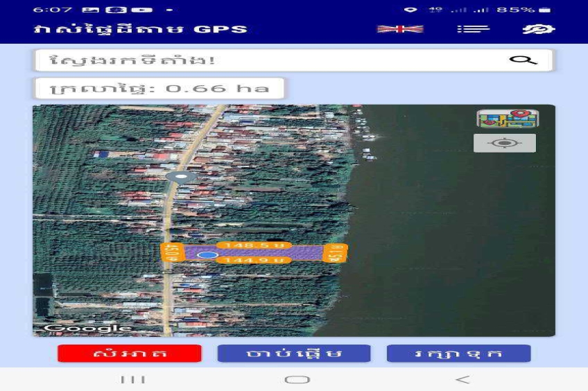Screen dimensions: 588x391
Task: Select the 148.5 m top edge label
Action: point(252,245)
